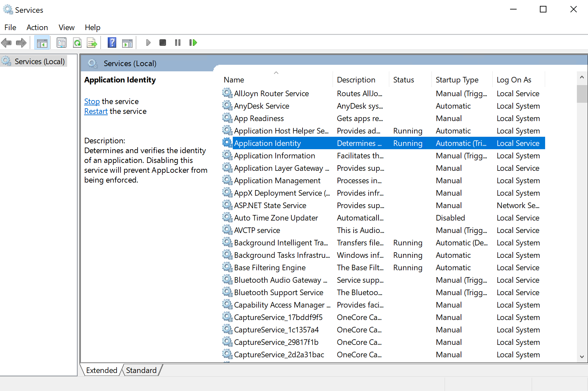The image size is (588, 391).
Task: Click the gear icon of AllJoyn Router Service
Action: pyautogui.click(x=227, y=93)
